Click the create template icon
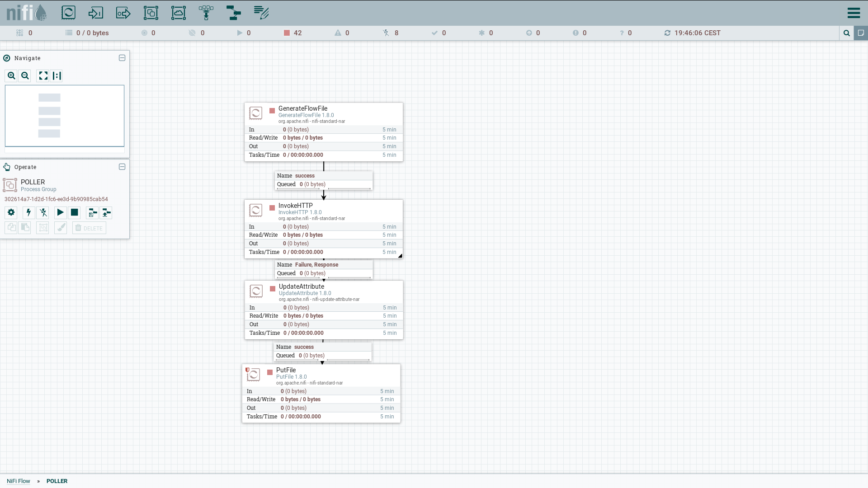Viewport: 868px width, 488px height. click(x=92, y=212)
